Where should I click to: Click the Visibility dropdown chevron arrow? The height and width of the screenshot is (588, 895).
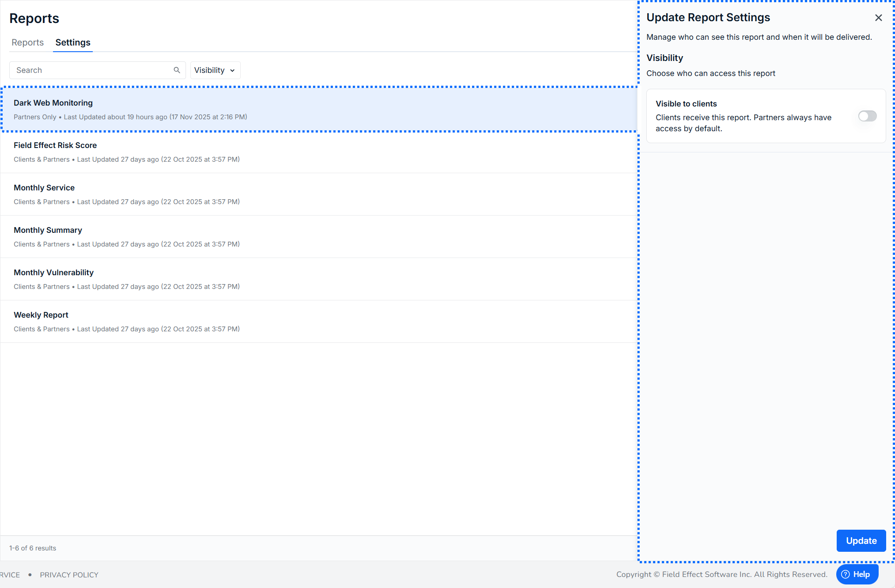tap(232, 71)
